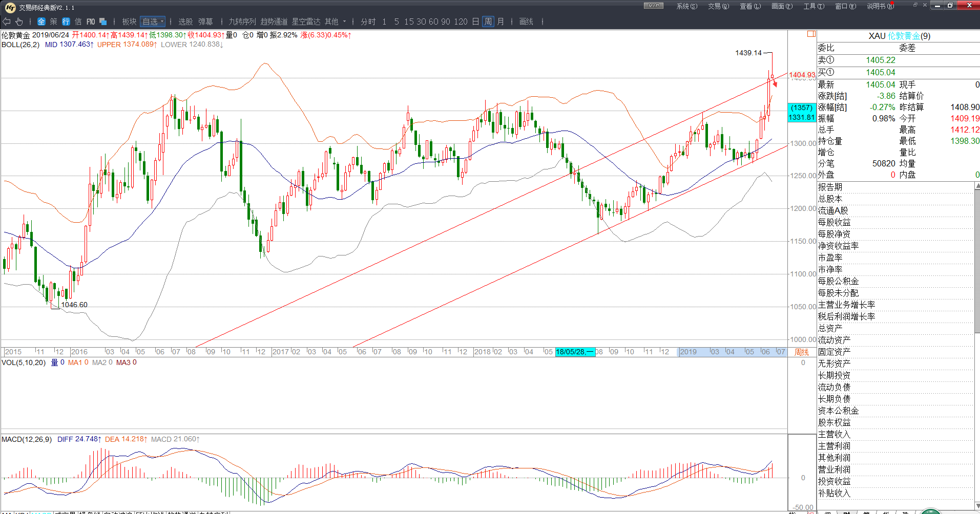
Task: Switch to 日 daily period
Action: tap(476, 22)
